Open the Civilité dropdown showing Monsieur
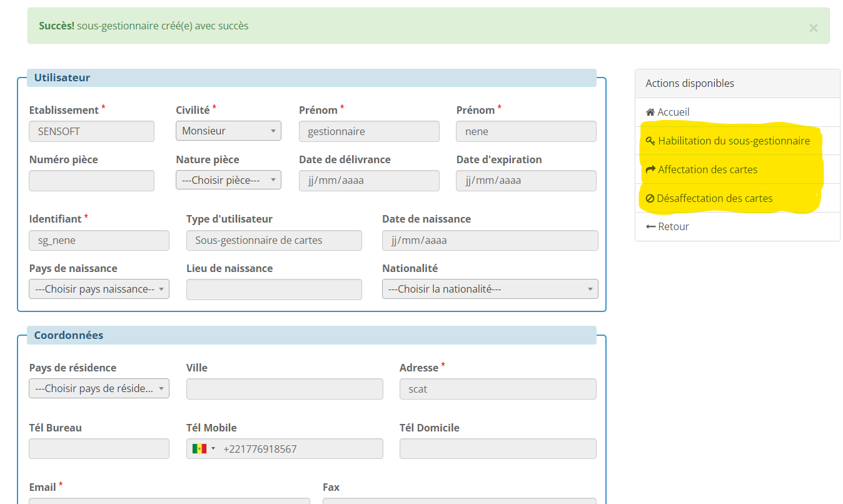 tap(228, 131)
